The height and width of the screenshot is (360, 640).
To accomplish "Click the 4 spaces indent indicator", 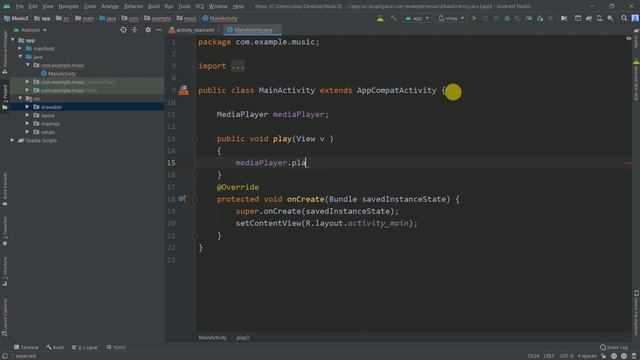I will [587, 356].
